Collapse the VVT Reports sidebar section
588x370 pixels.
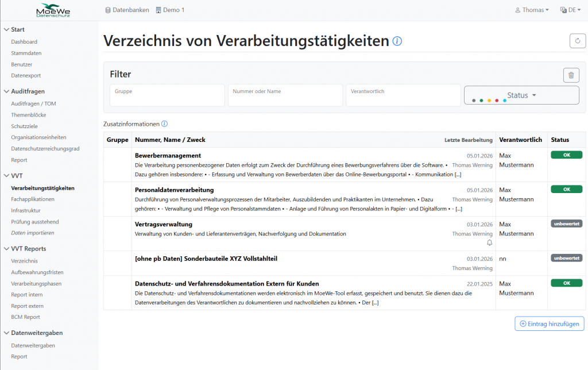point(7,249)
